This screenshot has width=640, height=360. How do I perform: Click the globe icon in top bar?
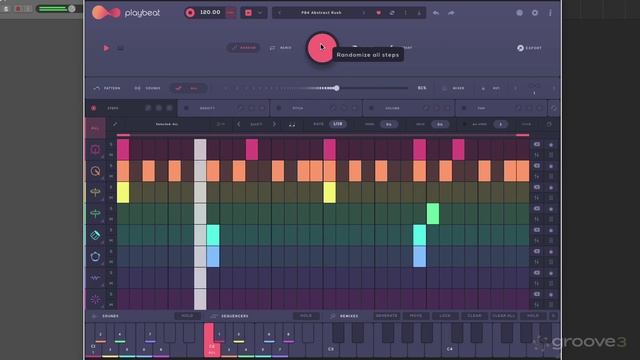(519, 13)
